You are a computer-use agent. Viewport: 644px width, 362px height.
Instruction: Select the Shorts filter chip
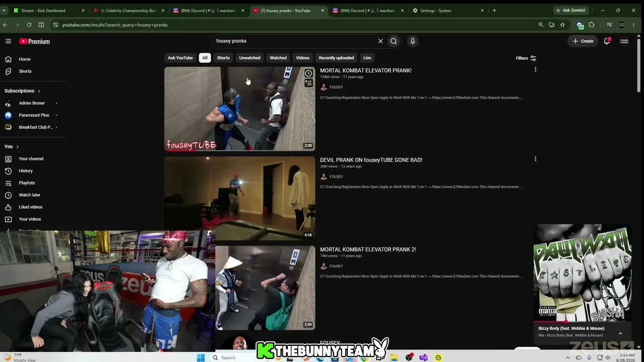pos(223,58)
